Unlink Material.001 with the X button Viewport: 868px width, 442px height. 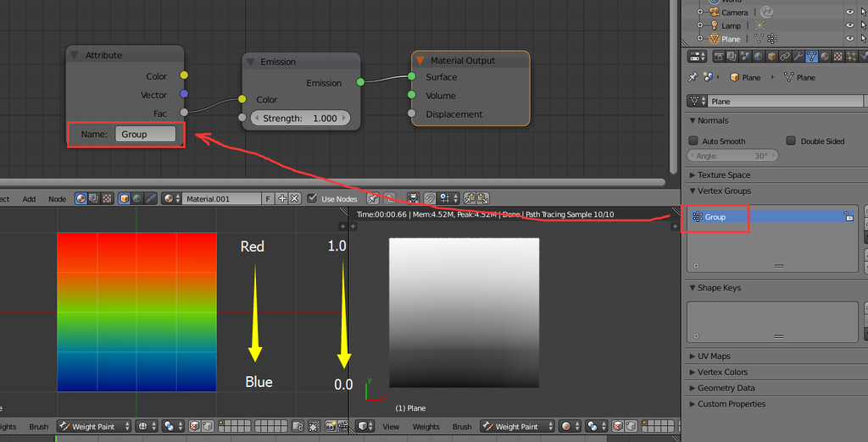[x=294, y=199]
